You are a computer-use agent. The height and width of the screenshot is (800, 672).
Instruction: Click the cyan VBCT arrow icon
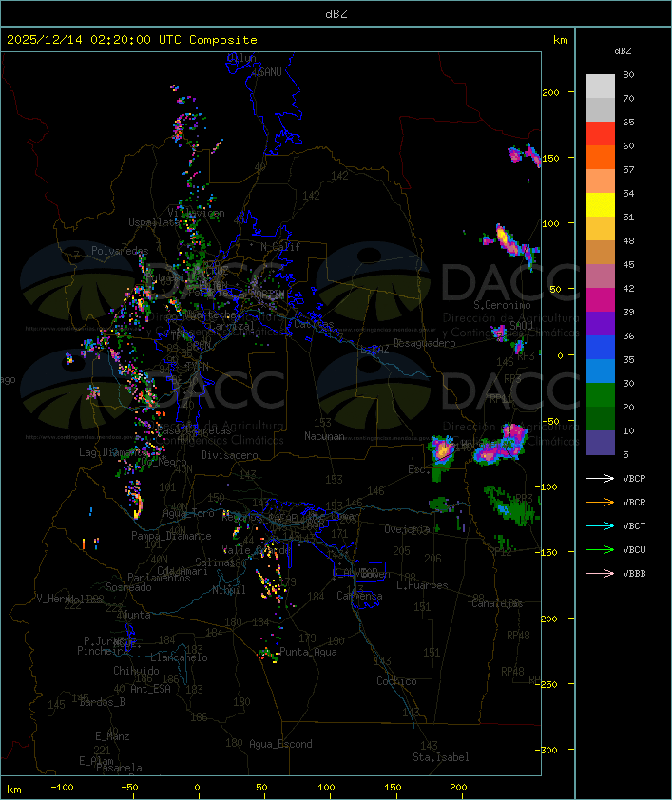click(x=600, y=525)
